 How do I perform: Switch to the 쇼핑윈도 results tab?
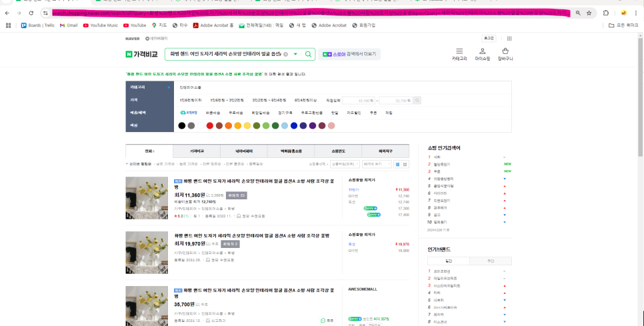click(339, 151)
